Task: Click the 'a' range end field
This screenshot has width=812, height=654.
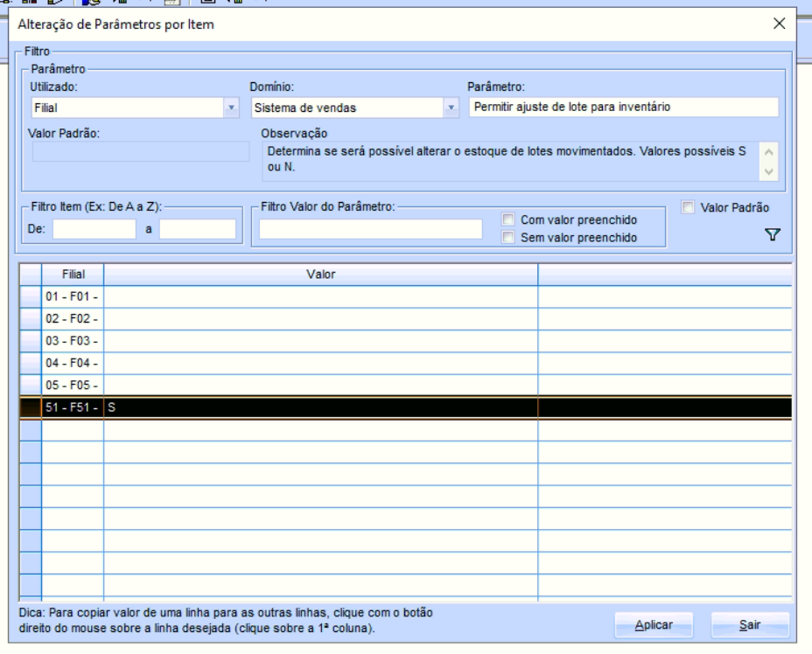Action: [197, 229]
